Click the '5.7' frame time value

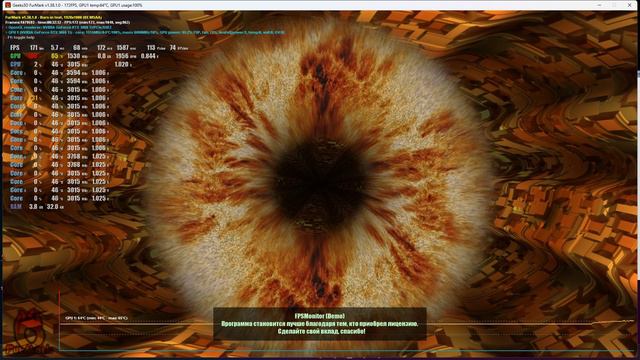click(x=55, y=48)
